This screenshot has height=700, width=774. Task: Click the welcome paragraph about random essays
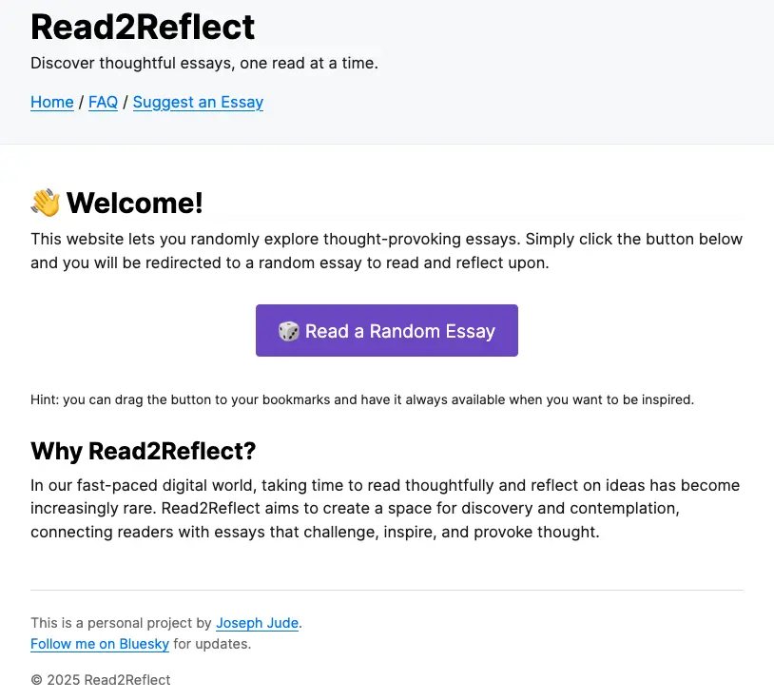pos(386,251)
